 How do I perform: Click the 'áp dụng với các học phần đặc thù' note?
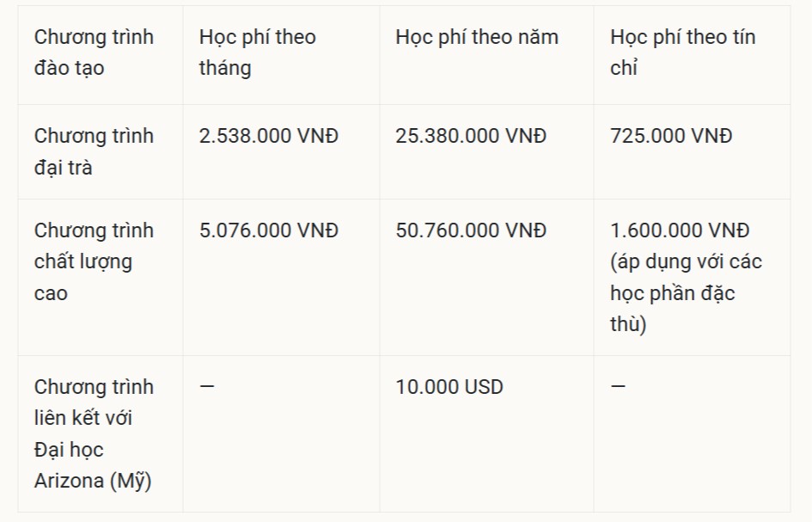[687, 293]
